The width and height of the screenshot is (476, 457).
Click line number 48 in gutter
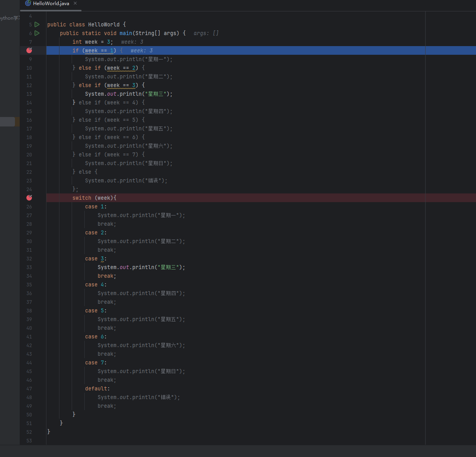coord(29,398)
